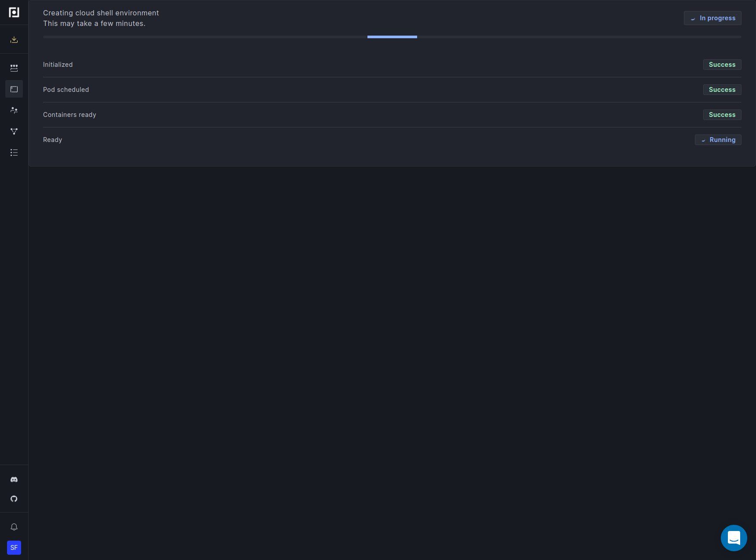Click the Success chip on Pod scheduled row
The height and width of the screenshot is (560, 756).
pos(722,90)
